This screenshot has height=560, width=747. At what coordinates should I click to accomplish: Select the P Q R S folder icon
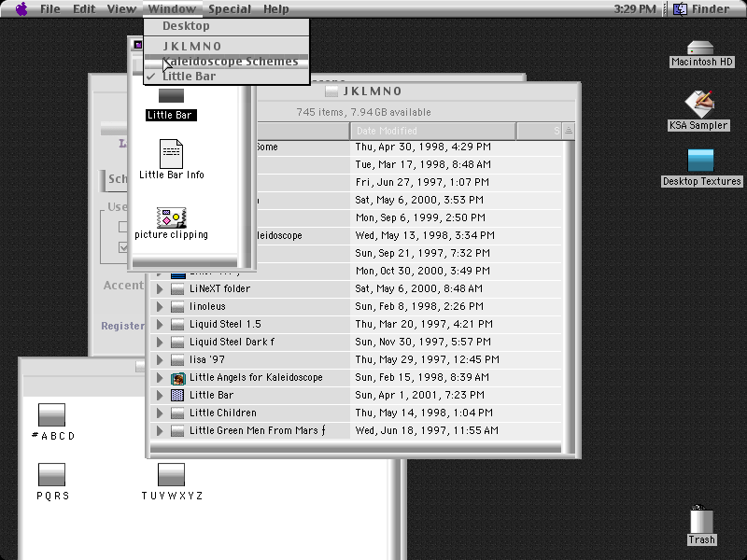click(51, 475)
